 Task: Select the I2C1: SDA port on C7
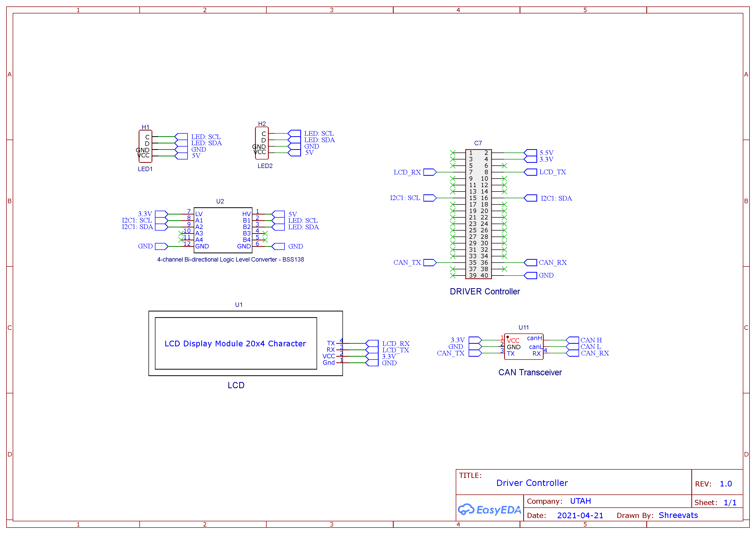click(530, 198)
